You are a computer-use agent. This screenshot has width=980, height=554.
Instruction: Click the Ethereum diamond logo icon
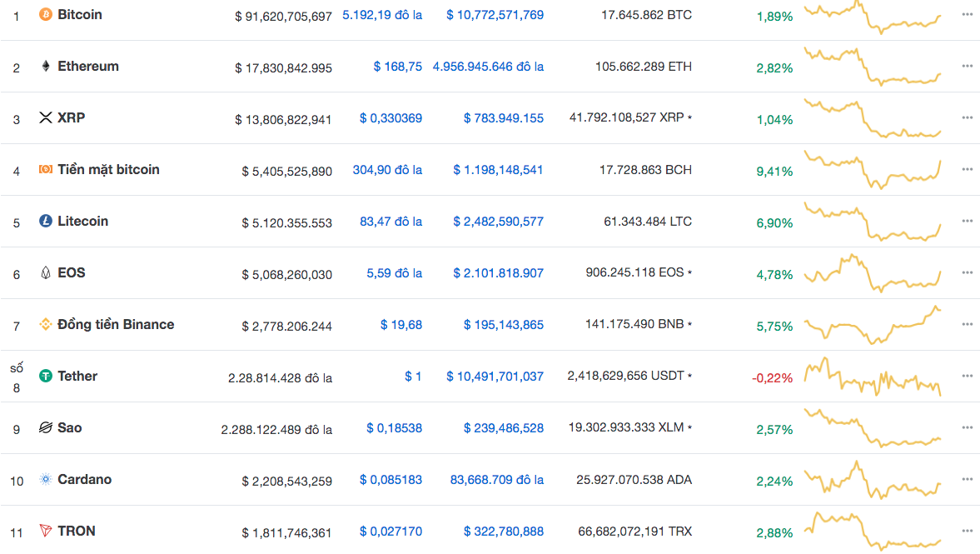pos(46,67)
